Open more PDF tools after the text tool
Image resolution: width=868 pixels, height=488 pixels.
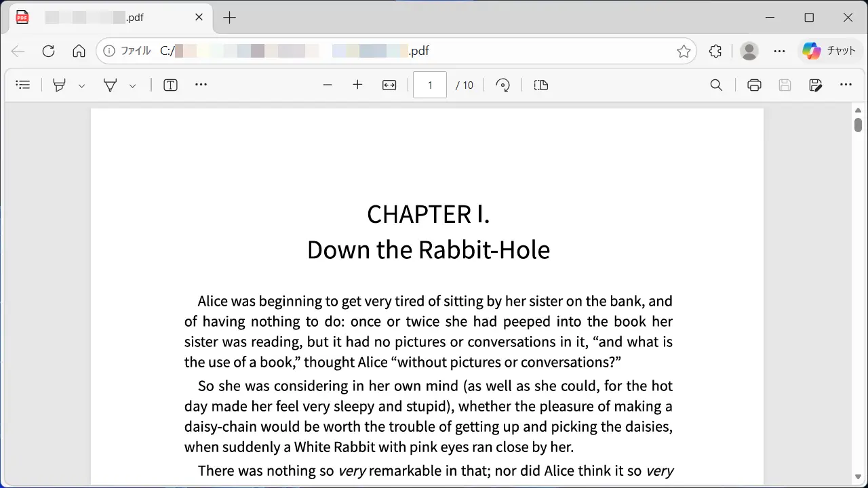pyautogui.click(x=201, y=85)
